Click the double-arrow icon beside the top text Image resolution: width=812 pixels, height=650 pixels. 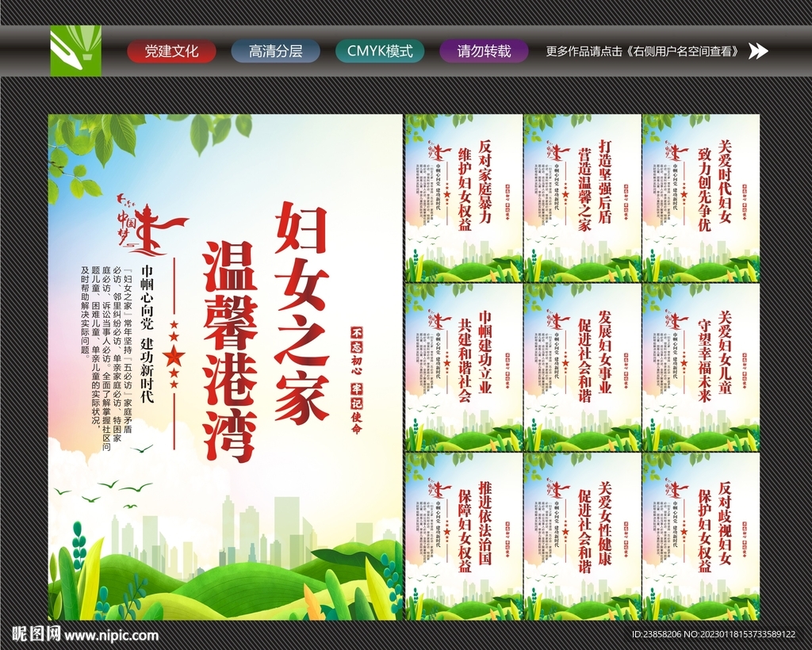pyautogui.click(x=759, y=52)
